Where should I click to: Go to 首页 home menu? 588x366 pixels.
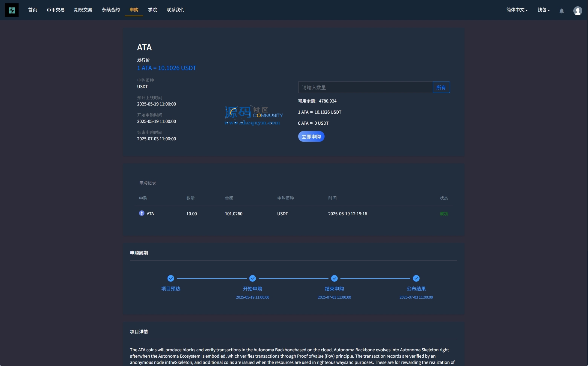33,10
